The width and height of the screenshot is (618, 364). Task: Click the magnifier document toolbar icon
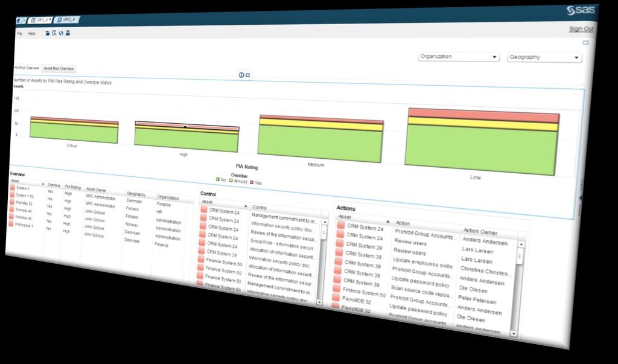point(54,34)
